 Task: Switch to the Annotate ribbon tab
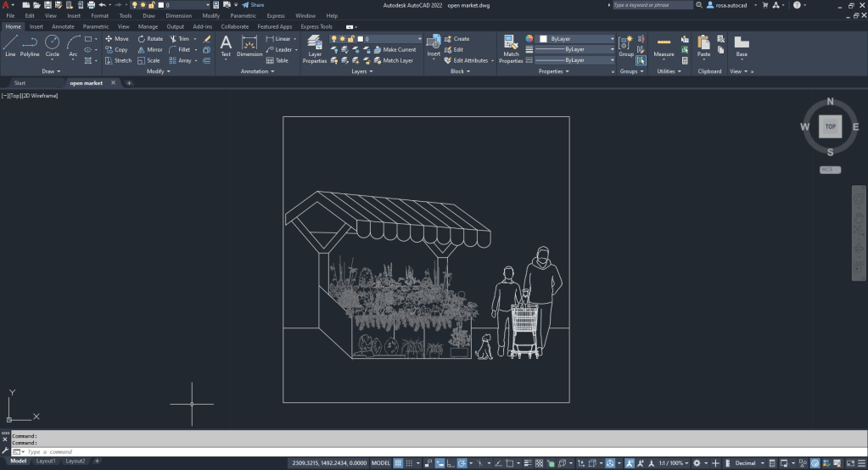pyautogui.click(x=63, y=26)
